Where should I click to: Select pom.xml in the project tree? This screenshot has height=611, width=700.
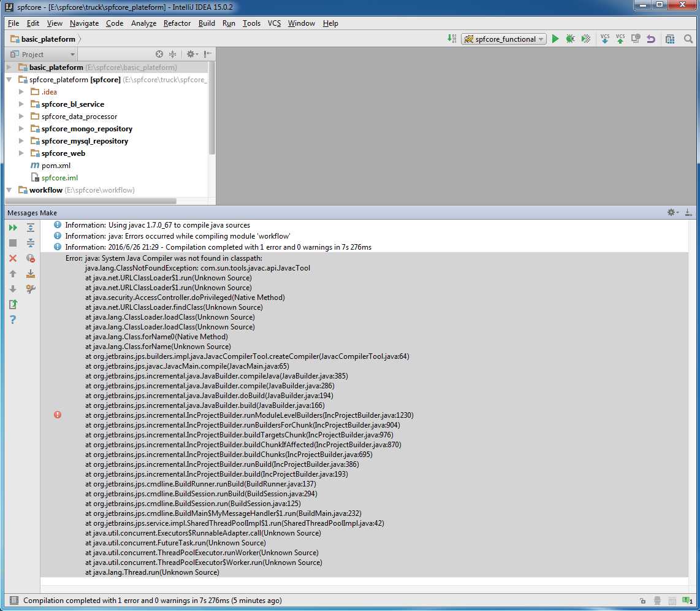tap(56, 165)
